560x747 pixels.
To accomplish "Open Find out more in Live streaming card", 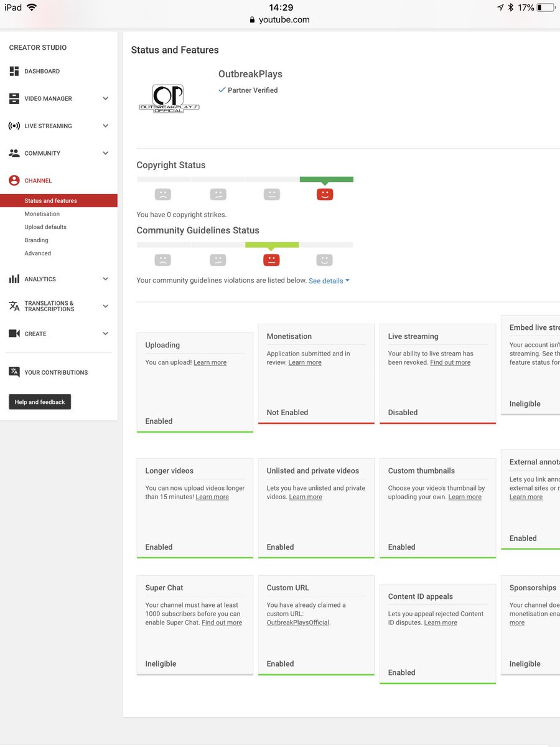I will (450, 362).
